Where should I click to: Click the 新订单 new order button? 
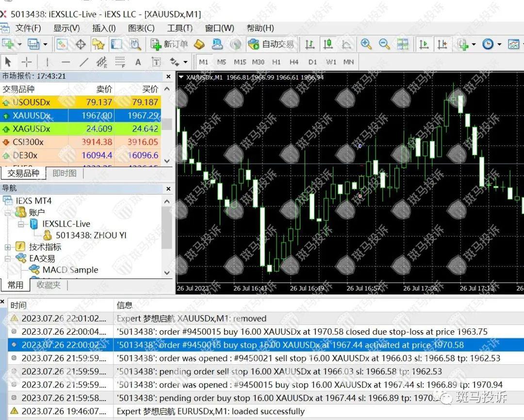click(169, 44)
